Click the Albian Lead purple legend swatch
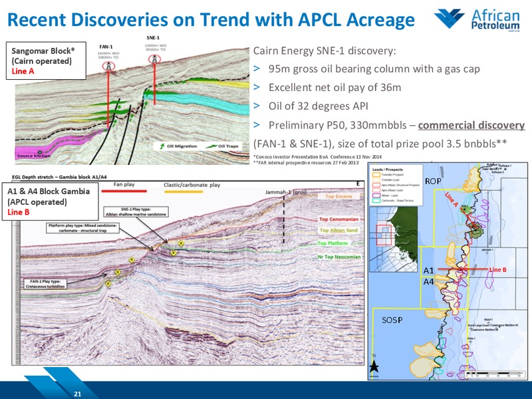Screen dimensions: 532x399 [x=376, y=196]
